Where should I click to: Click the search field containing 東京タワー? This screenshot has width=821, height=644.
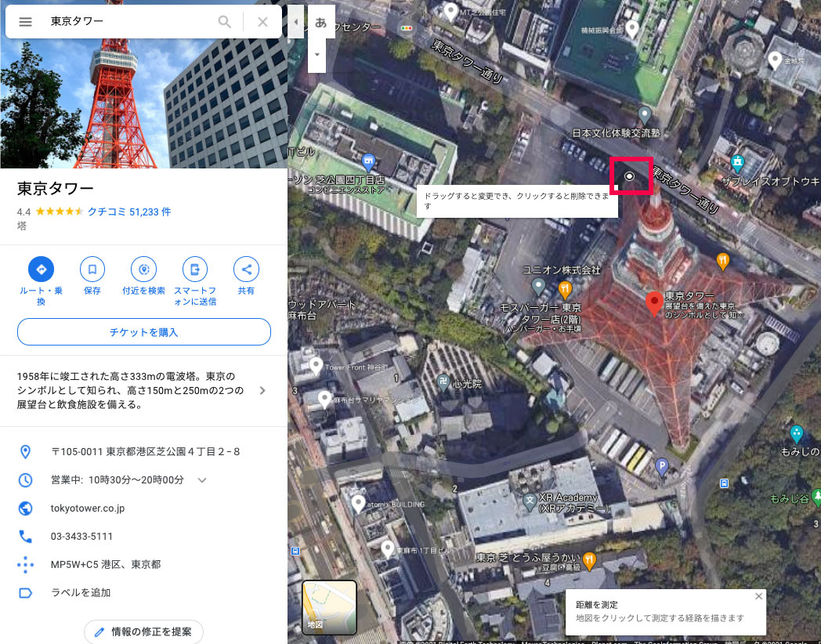131,21
